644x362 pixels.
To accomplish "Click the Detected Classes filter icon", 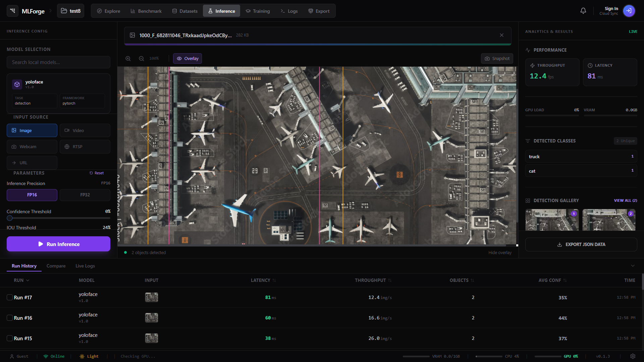I will point(528,141).
